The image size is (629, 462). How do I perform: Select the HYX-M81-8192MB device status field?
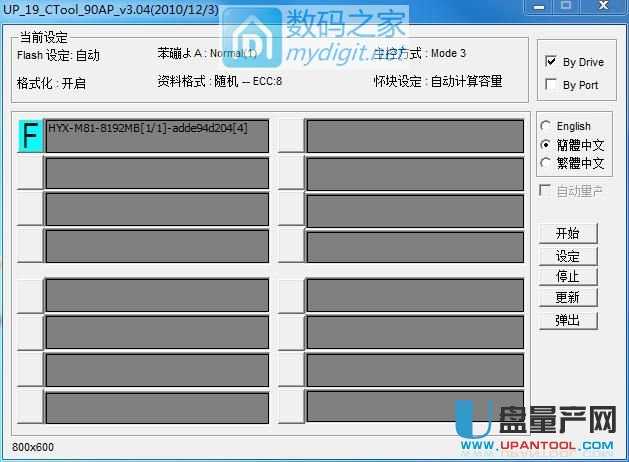157,137
